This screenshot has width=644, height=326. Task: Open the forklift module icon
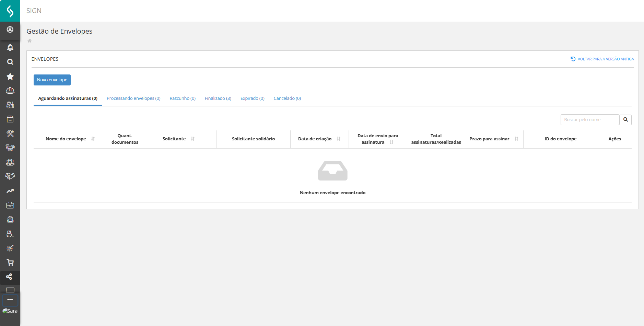click(10, 234)
